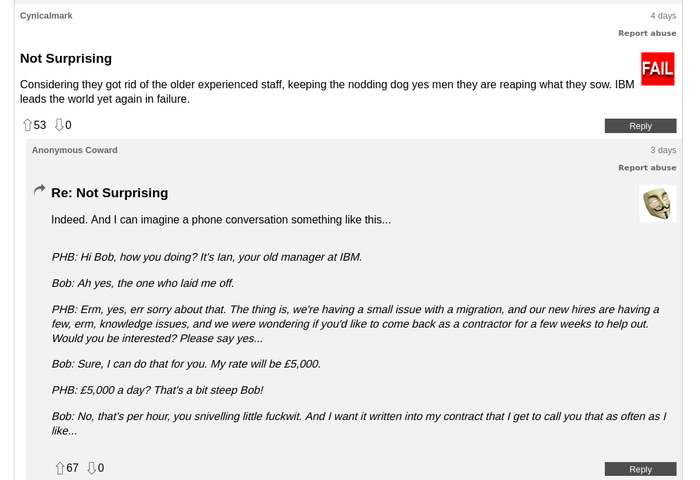Click the PHB: Hi Bob dialogue line

pyautogui.click(x=206, y=257)
